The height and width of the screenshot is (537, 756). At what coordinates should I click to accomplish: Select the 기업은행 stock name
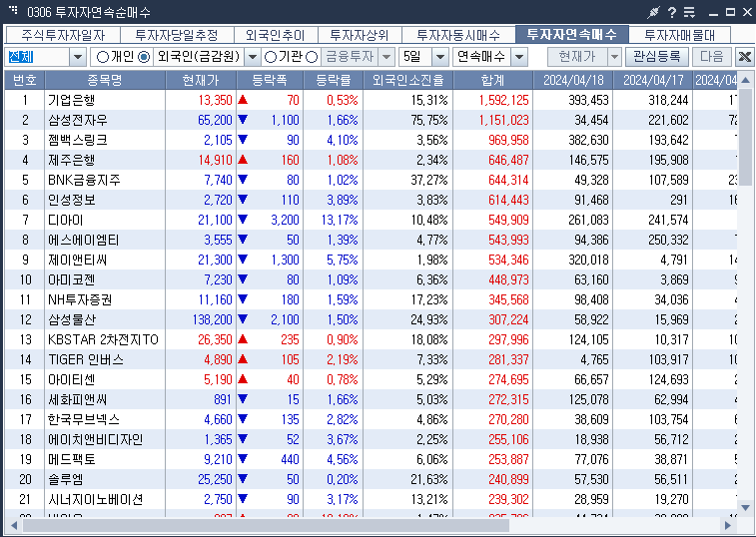[x=71, y=100]
